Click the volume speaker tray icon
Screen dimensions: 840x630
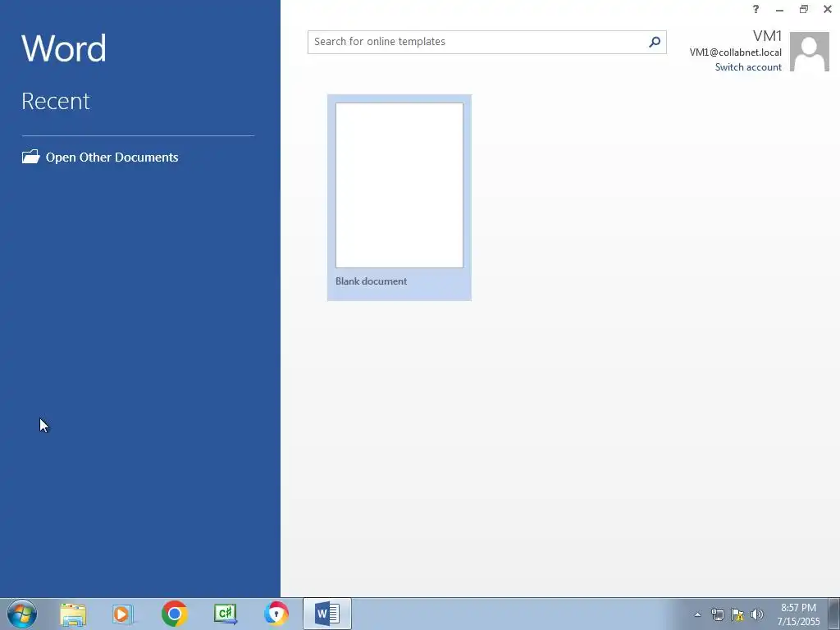coord(757,614)
